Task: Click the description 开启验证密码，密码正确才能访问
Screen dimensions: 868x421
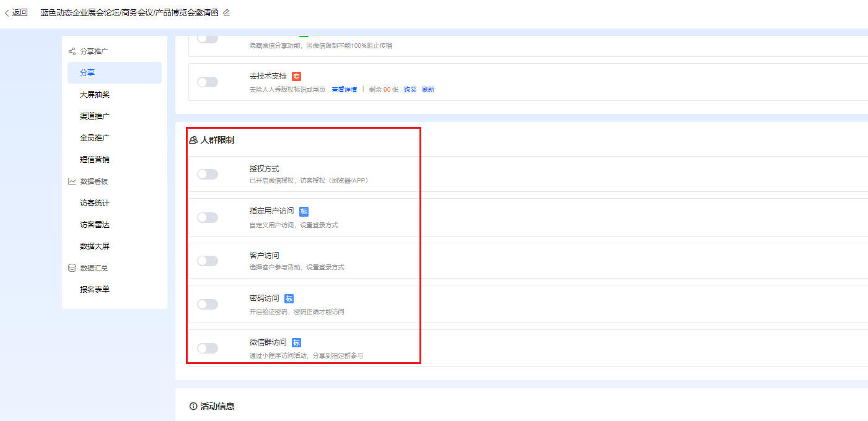Action: [x=297, y=311]
